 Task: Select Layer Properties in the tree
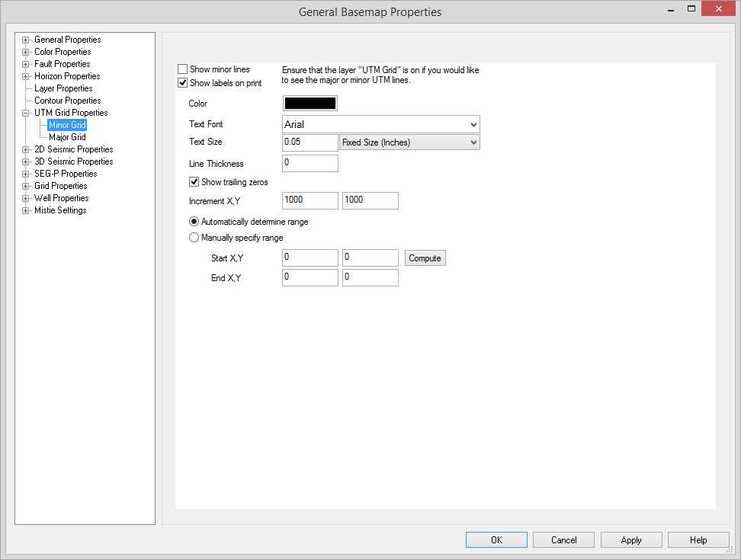tap(63, 88)
